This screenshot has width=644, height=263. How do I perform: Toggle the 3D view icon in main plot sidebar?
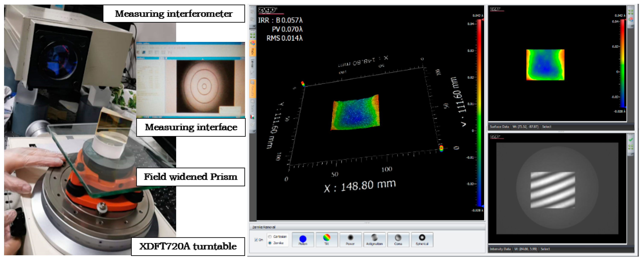pyautogui.click(x=252, y=43)
